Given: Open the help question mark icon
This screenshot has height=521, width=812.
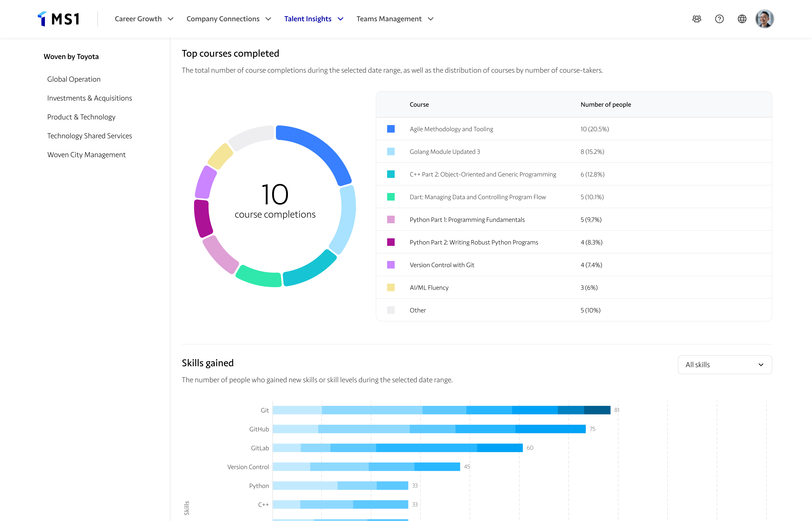Looking at the screenshot, I should [x=719, y=19].
